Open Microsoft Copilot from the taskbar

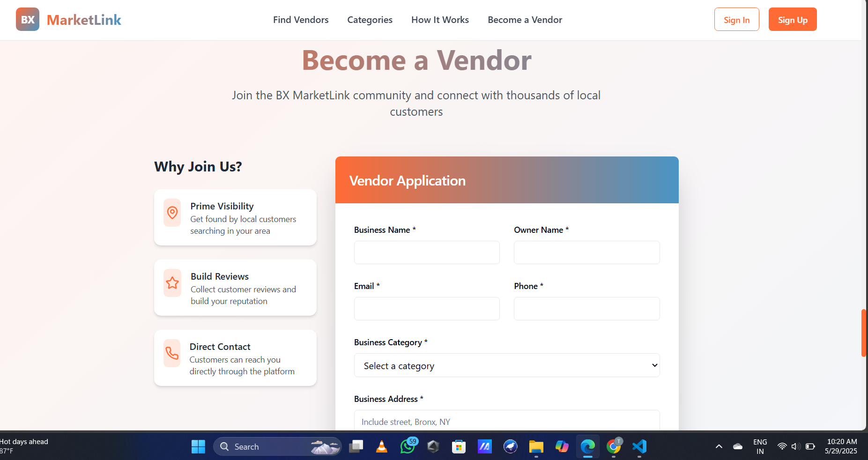click(x=562, y=446)
